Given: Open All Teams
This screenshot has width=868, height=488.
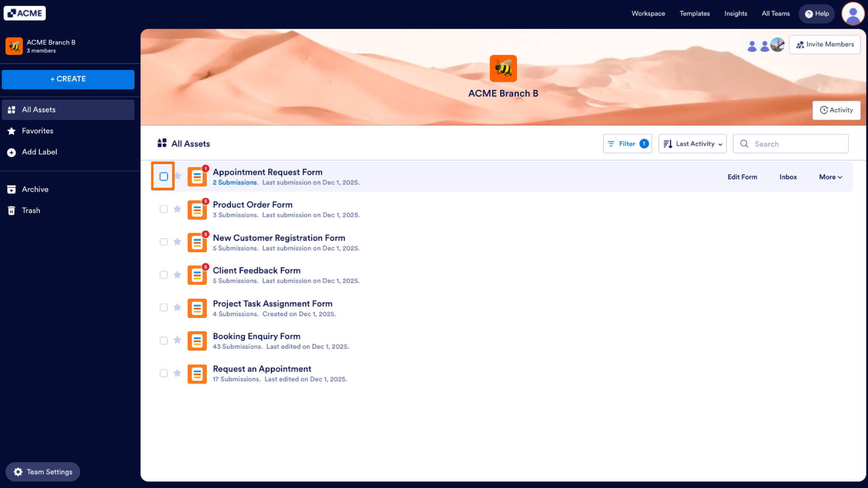Looking at the screenshot, I should 776,14.
